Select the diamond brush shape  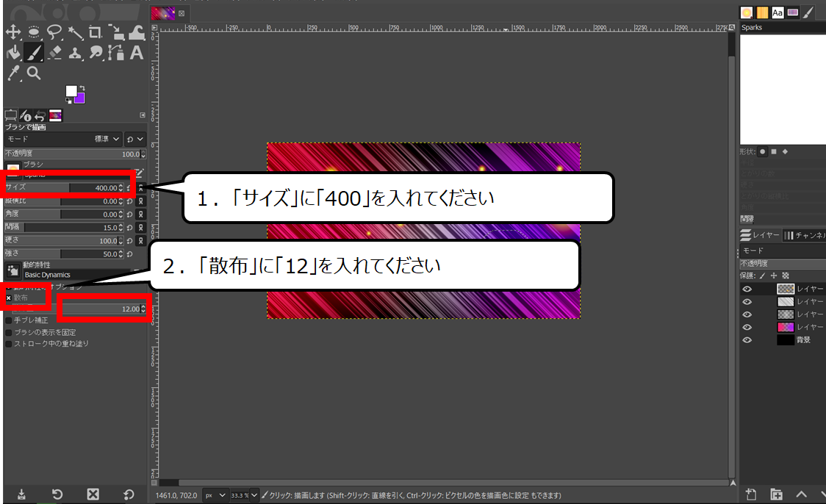click(x=785, y=151)
